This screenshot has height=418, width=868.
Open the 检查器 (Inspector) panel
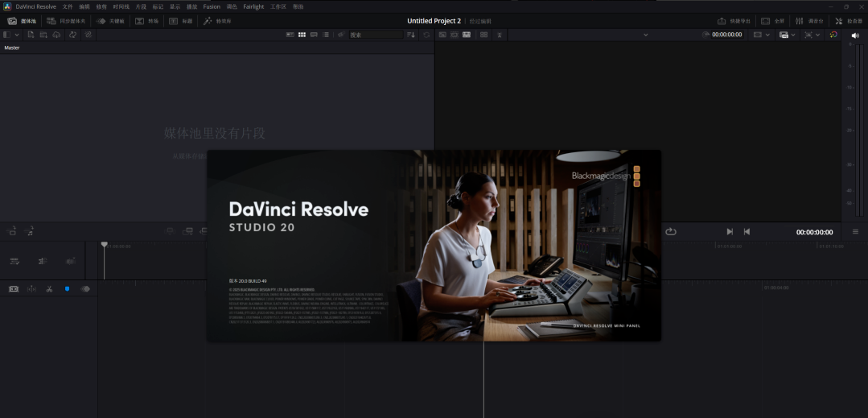click(x=849, y=21)
